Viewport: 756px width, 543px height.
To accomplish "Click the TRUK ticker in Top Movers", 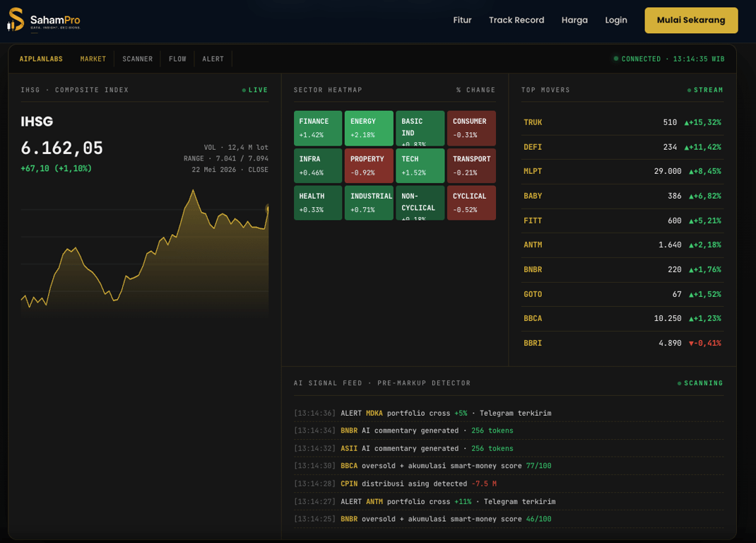I will tap(533, 122).
